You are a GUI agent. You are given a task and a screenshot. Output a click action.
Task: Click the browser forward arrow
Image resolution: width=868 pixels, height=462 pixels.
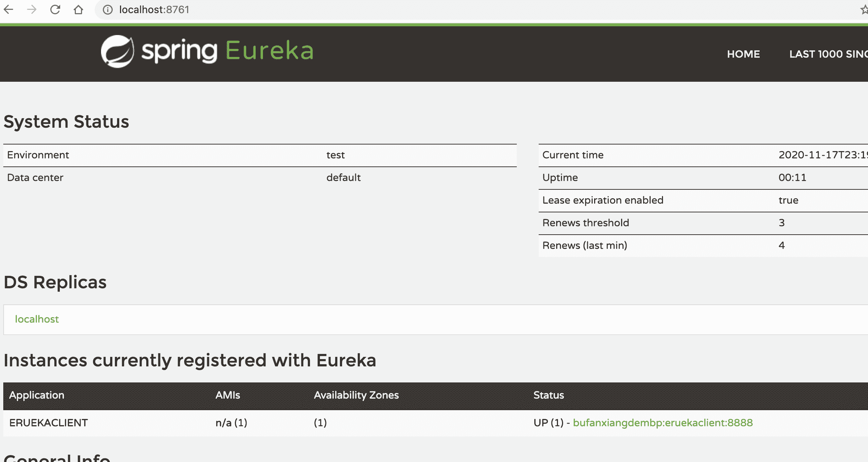click(x=32, y=9)
